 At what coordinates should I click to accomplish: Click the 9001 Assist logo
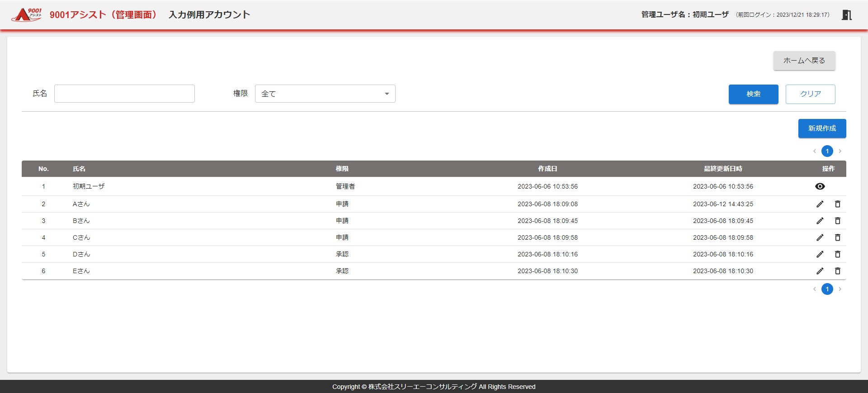(x=27, y=14)
